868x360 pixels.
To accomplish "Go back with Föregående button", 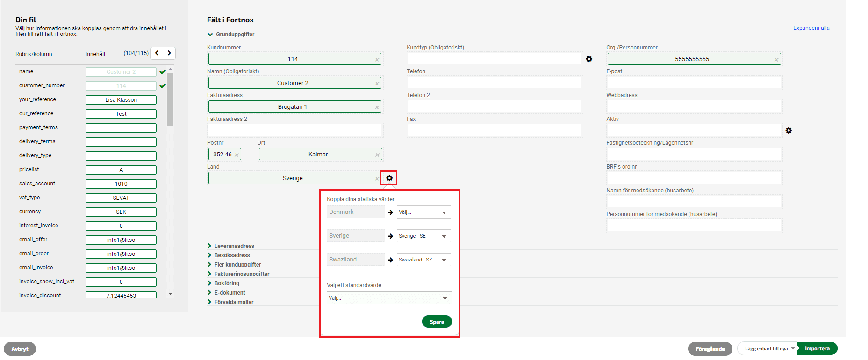I will pyautogui.click(x=710, y=349).
